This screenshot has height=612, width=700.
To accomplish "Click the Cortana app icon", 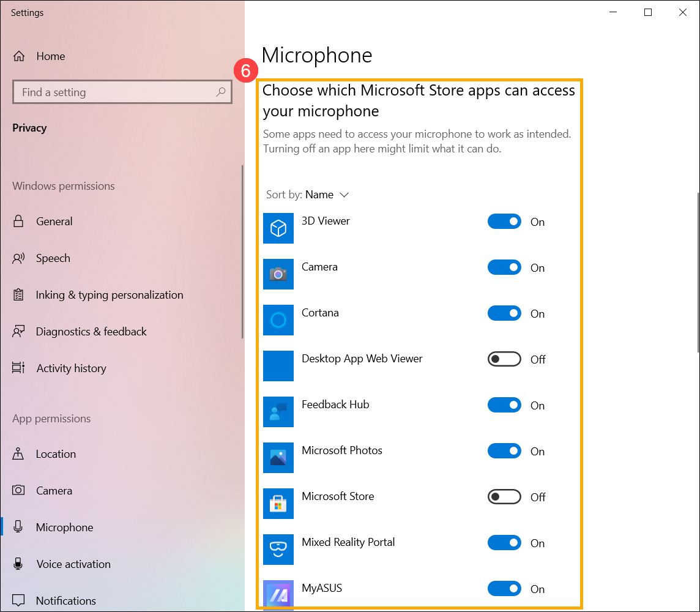I will point(278,320).
